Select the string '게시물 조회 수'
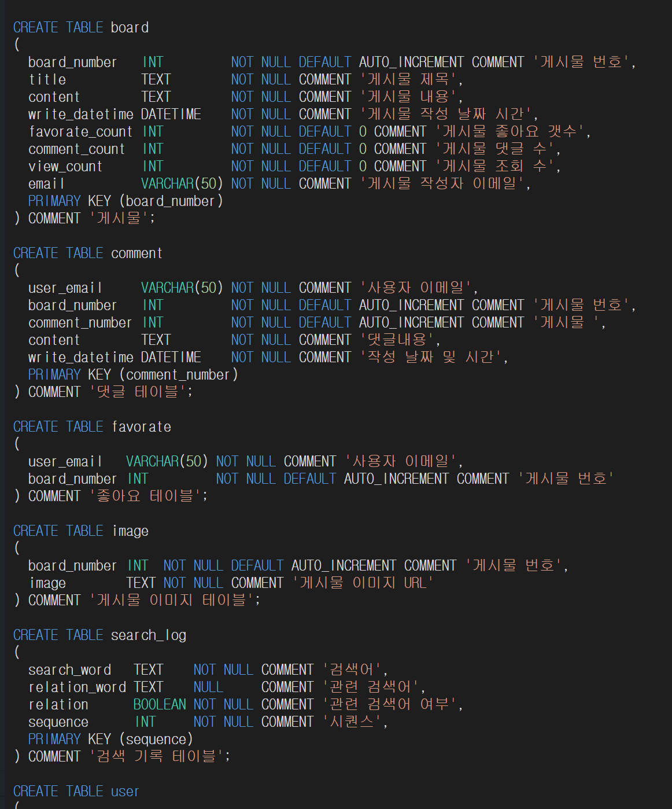 point(494,166)
